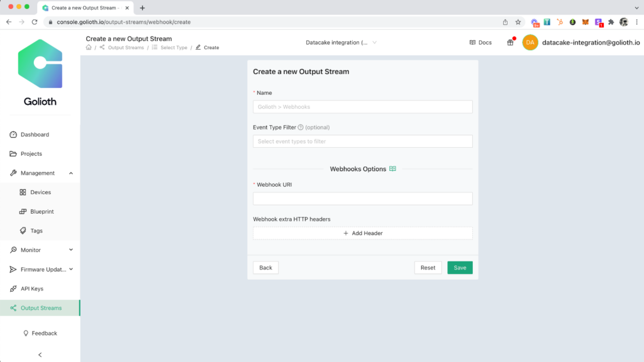Screen dimensions: 644x362
Task: Click Add Header button
Action: tap(362, 233)
